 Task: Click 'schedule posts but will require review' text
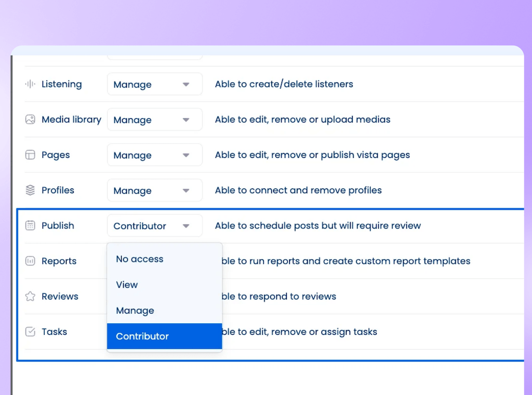335,225
